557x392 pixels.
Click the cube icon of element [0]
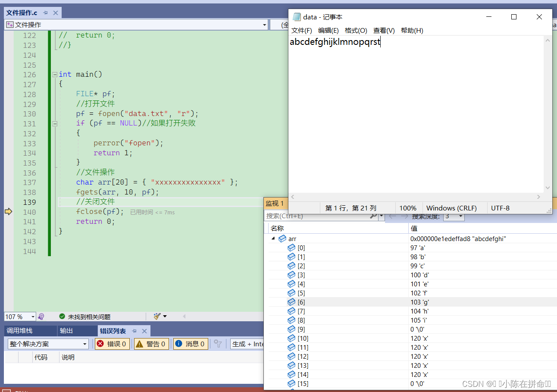[x=291, y=248]
